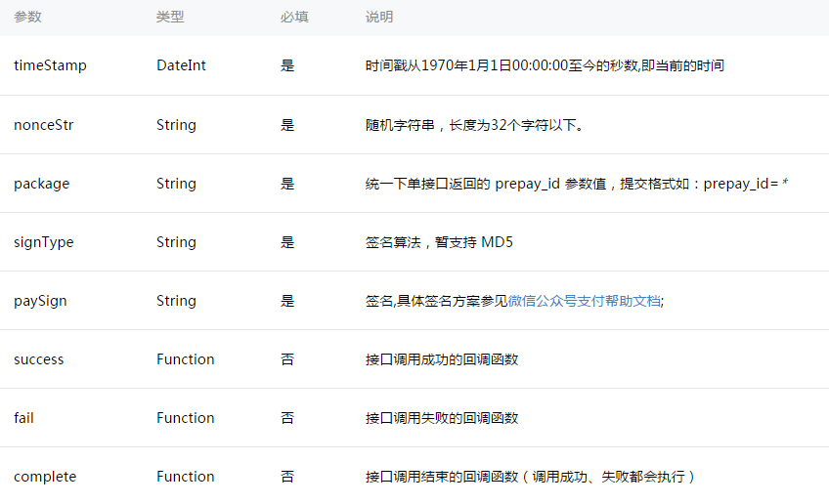Viewport: 829px width, 504px height.
Task: Click the 签名算法，暂支持 MD5 description
Action: pos(439,242)
